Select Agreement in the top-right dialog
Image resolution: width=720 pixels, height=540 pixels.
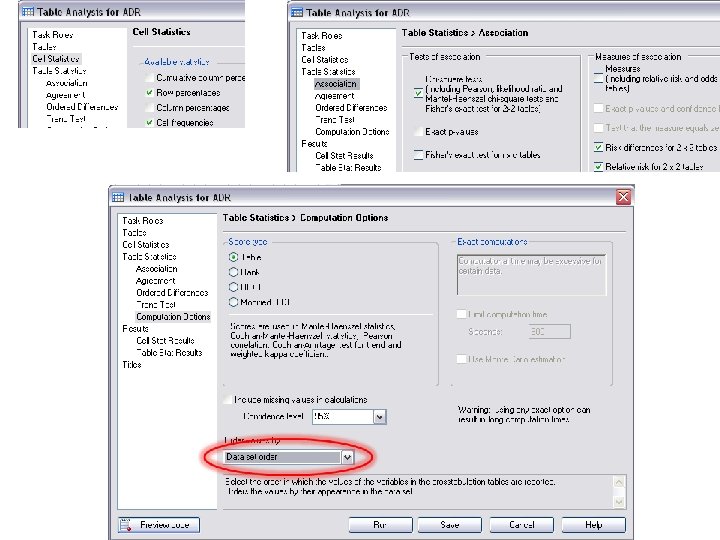[335, 96]
